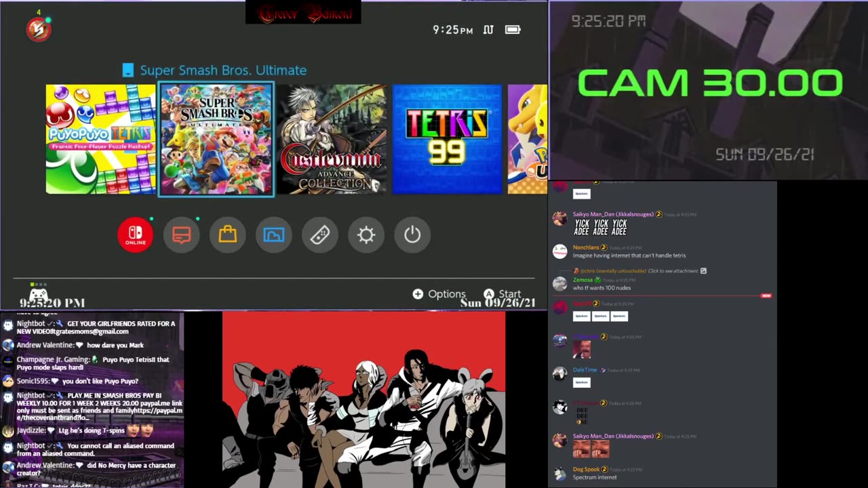Viewport: 868px width, 488px height.
Task: Open the Album icon
Action: (274, 235)
